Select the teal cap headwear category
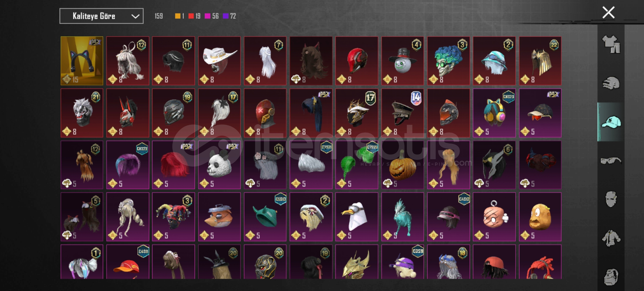Image resolution: width=644 pixels, height=291 pixels. coord(611,122)
